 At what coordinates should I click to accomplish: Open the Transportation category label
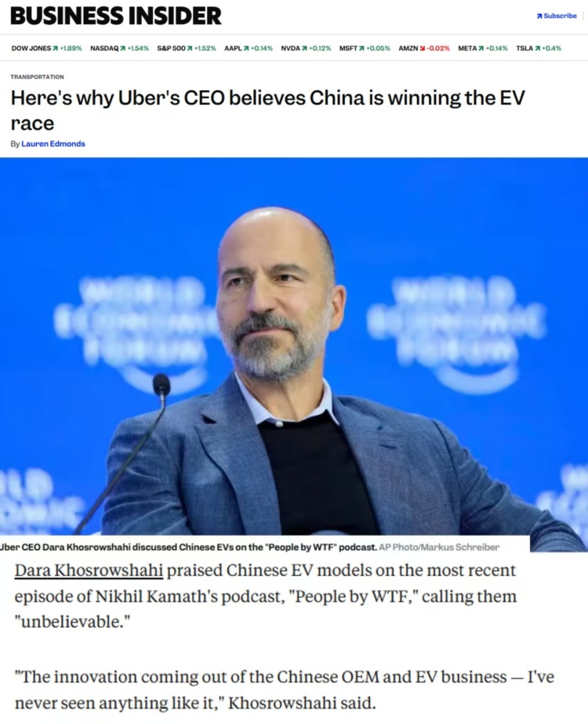(37, 77)
